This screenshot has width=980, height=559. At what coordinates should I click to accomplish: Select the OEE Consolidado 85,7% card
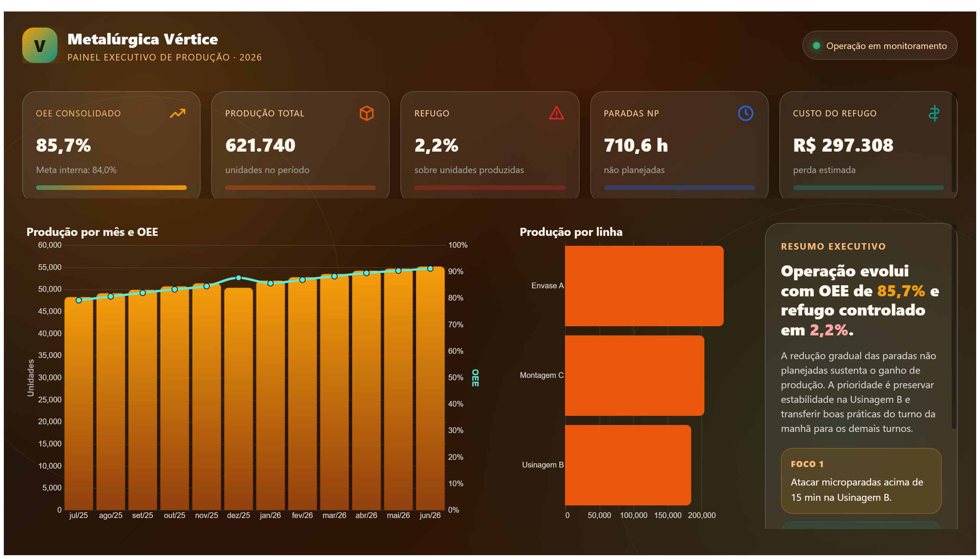coord(111,145)
